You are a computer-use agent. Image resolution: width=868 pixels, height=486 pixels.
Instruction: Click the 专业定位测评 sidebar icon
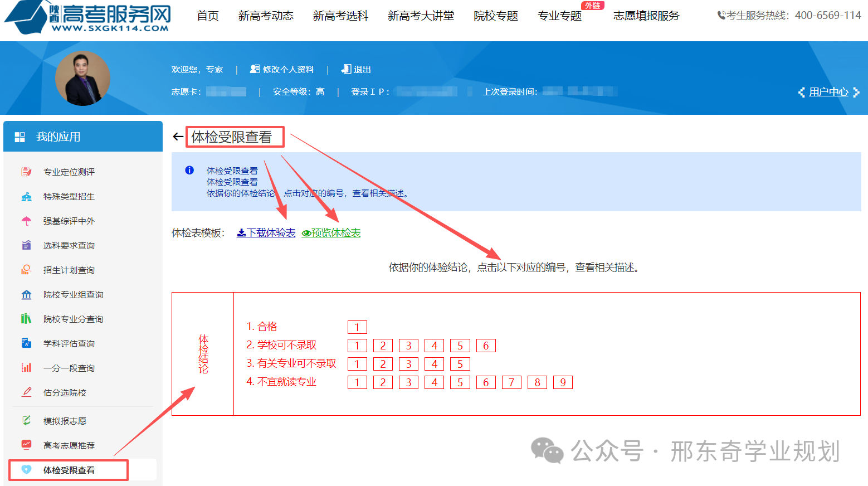click(26, 172)
